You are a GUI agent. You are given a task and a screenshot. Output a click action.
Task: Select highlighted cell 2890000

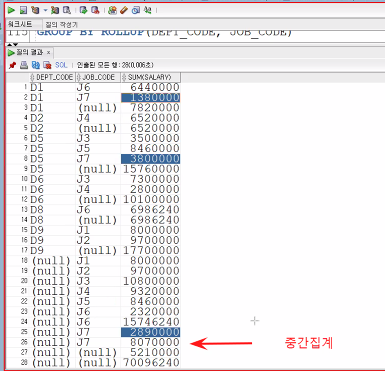click(151, 332)
